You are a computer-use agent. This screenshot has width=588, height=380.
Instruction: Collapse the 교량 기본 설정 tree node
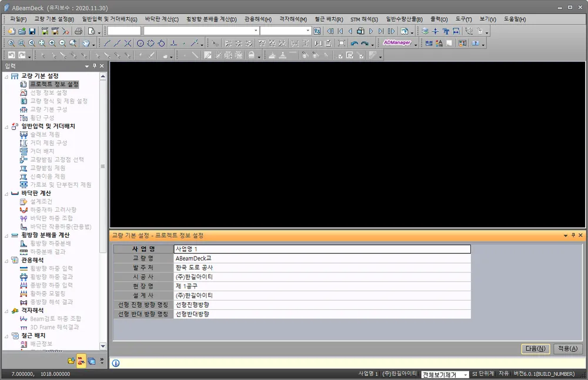6,76
